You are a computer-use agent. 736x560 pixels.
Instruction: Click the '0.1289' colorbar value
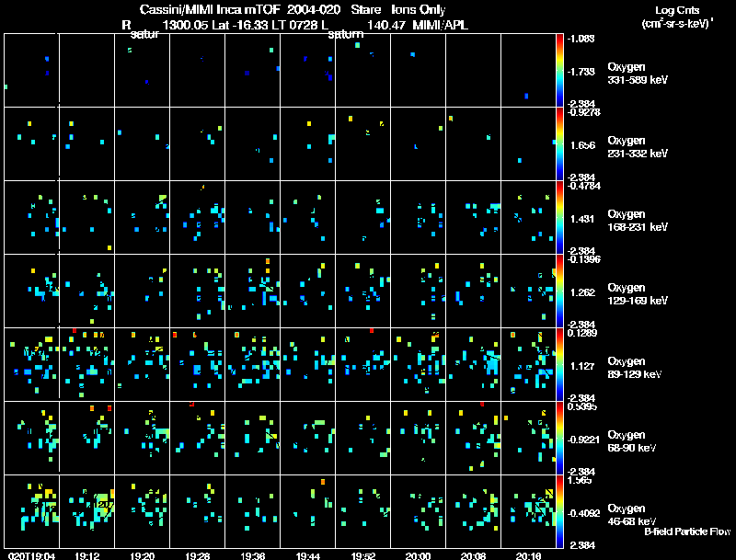582,333
